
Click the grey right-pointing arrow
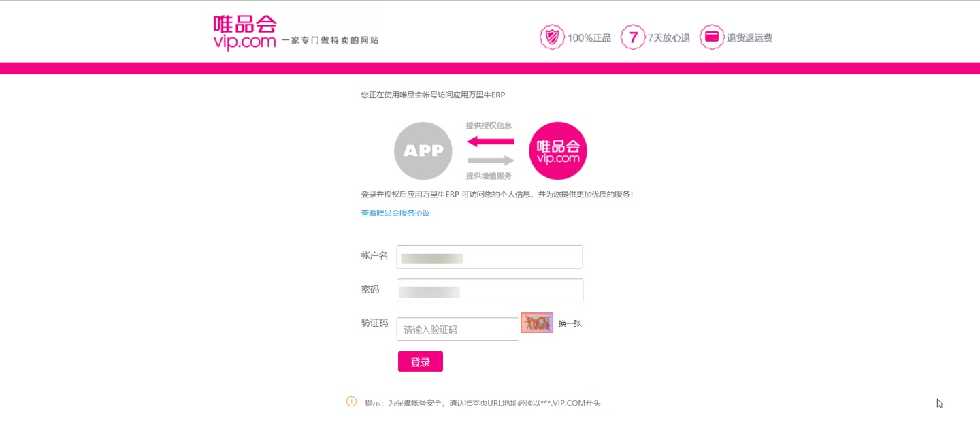491,161
